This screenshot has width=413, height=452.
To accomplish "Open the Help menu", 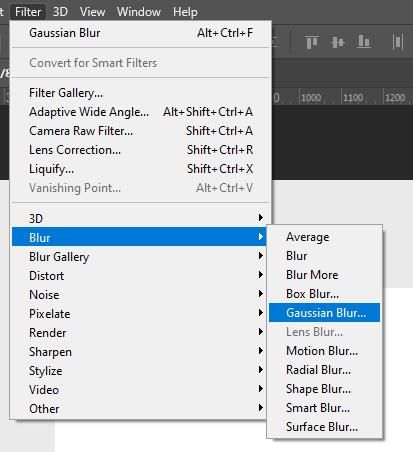I will click(x=185, y=12).
